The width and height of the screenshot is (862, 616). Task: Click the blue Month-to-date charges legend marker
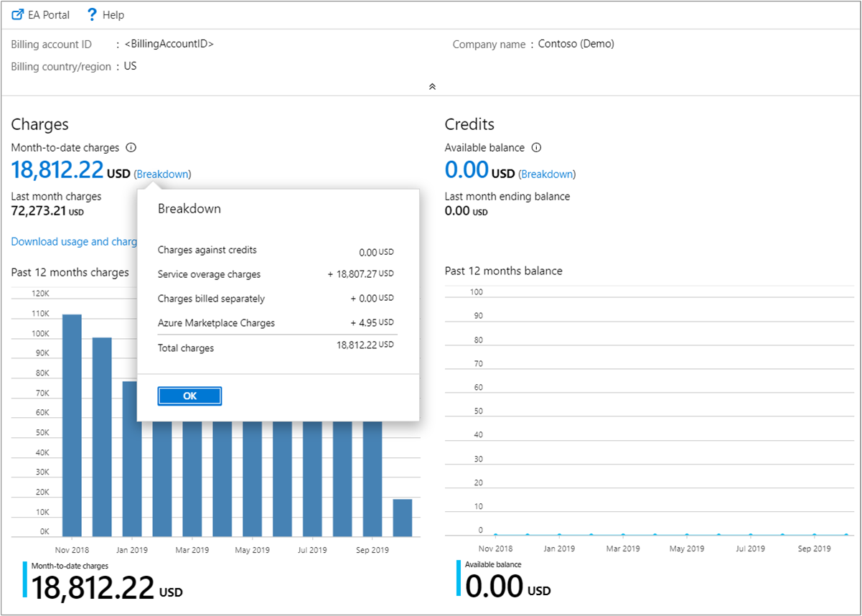[x=25, y=579]
